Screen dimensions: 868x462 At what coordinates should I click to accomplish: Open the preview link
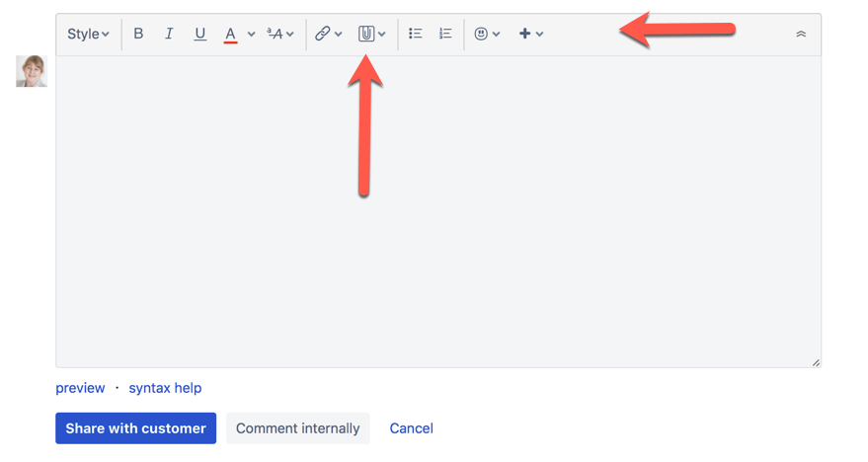[80, 388]
